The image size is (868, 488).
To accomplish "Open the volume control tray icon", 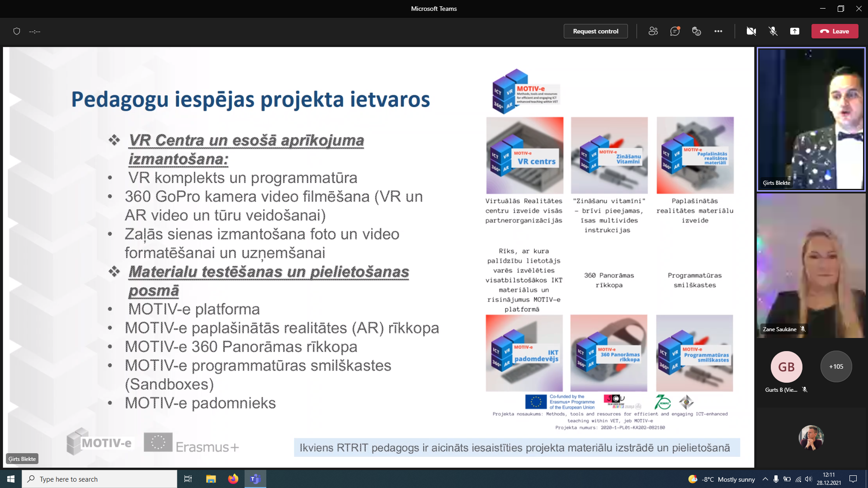I will (808, 479).
